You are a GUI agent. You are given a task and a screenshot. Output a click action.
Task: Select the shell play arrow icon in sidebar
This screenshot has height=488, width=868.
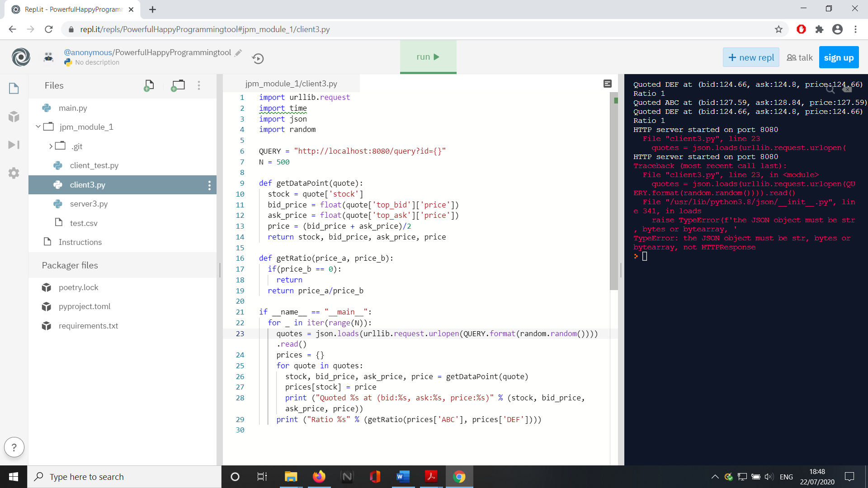[x=14, y=145]
